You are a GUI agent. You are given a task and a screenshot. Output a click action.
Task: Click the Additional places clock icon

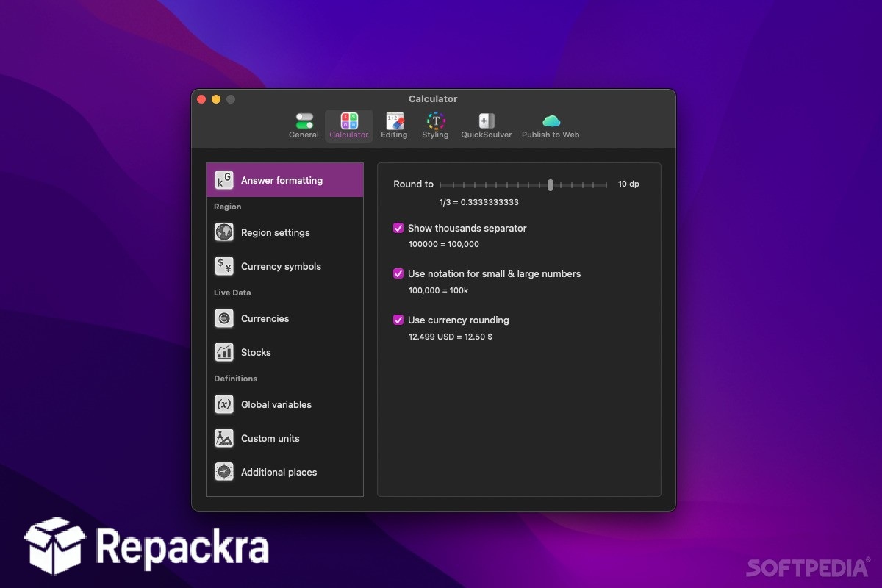(x=224, y=472)
